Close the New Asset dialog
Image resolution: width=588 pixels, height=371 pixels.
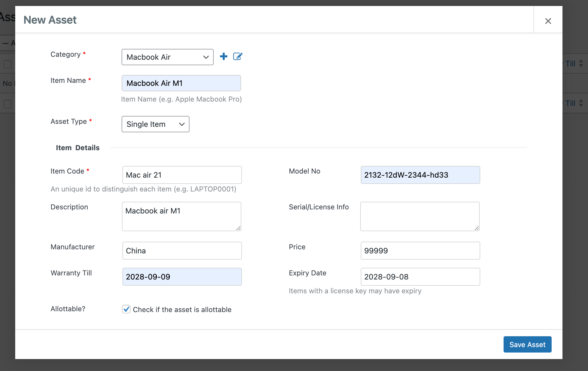click(x=548, y=21)
